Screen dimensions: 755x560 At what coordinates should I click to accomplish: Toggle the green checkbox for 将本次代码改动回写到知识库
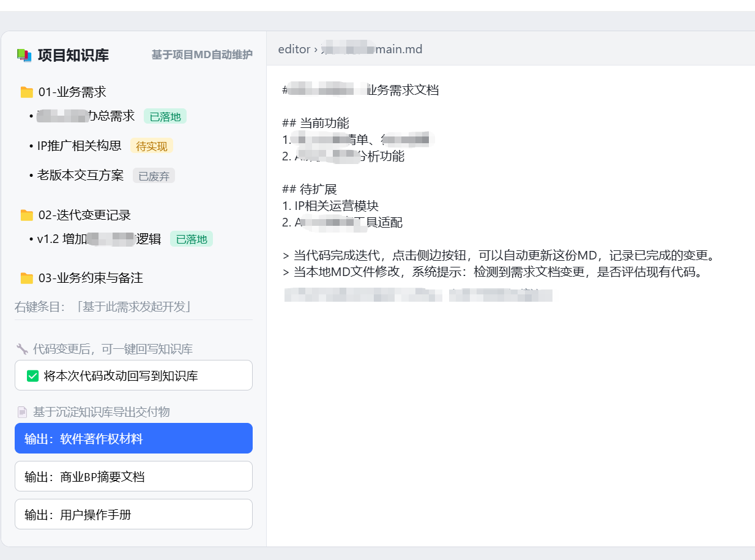[x=33, y=376]
